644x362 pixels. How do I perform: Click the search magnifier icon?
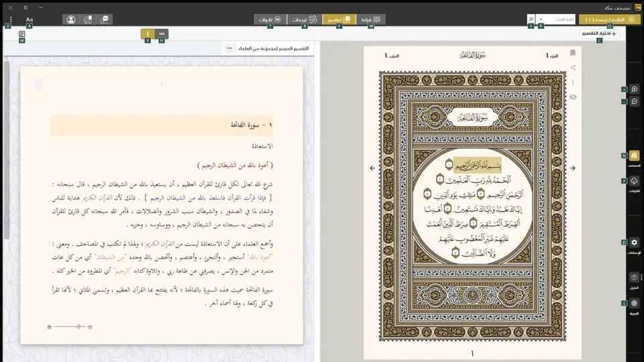click(x=531, y=20)
